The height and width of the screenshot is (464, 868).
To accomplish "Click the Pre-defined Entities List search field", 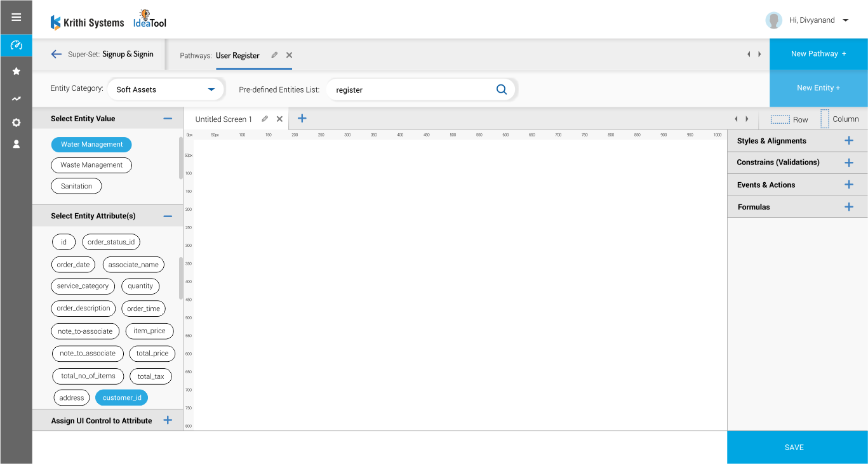I will [x=422, y=89].
